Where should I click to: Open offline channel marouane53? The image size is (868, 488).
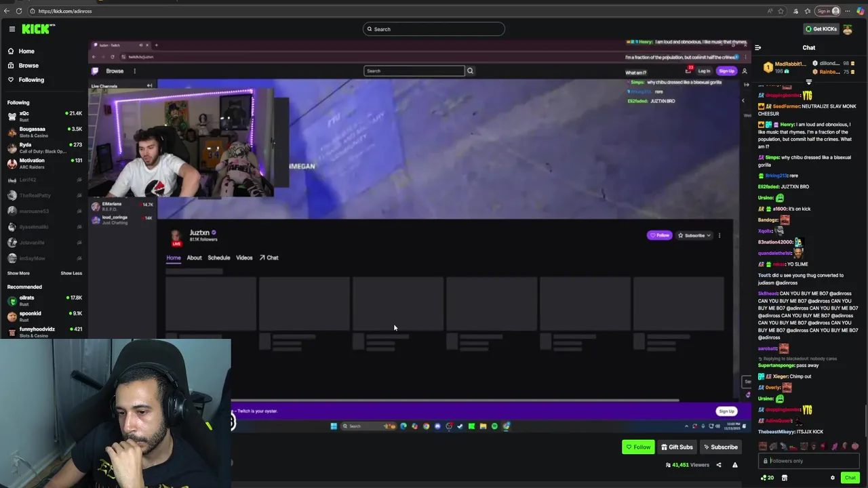44,211
